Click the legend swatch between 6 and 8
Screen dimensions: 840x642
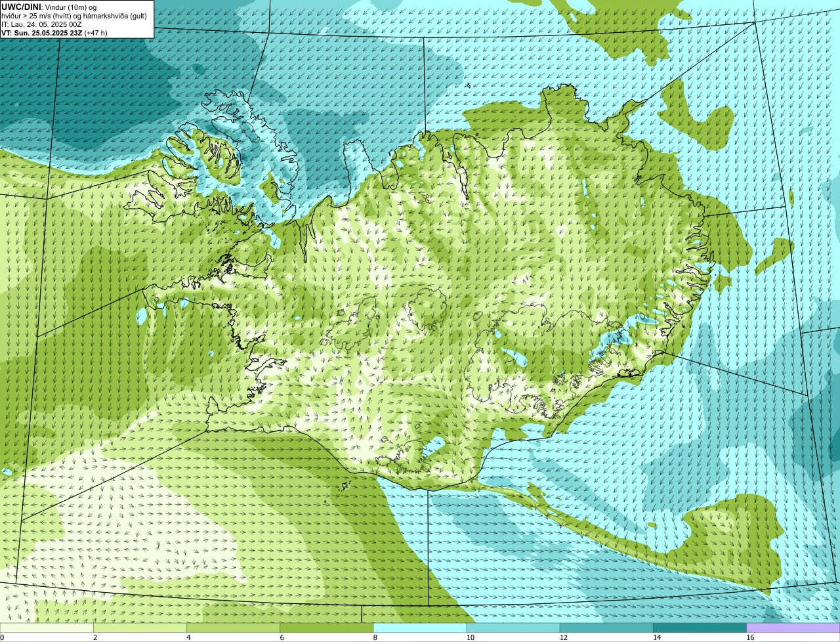coord(327,628)
